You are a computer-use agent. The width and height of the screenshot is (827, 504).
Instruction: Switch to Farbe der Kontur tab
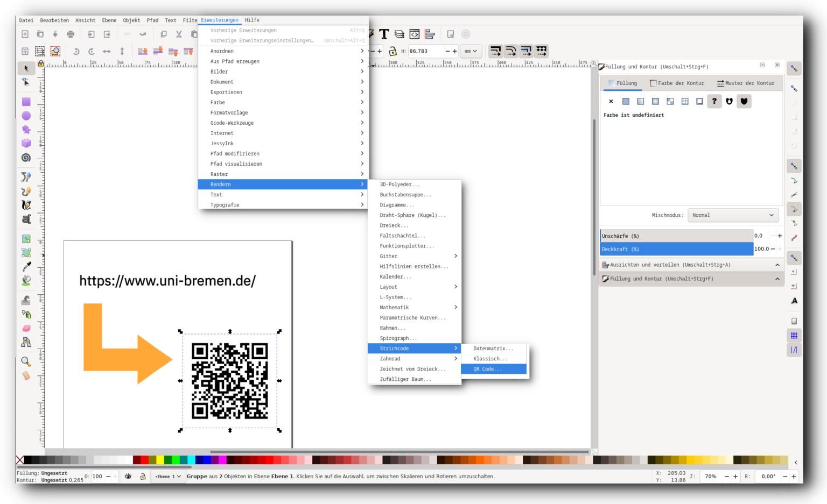pos(677,83)
